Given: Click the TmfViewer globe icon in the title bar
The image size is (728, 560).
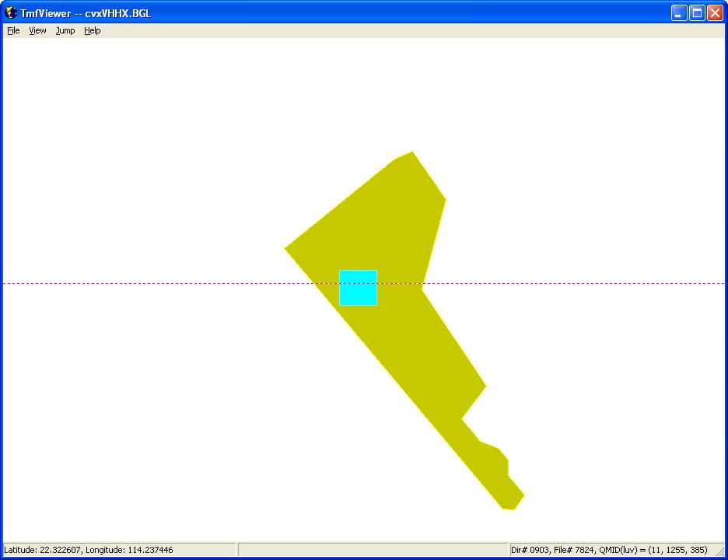Looking at the screenshot, I should [11, 13].
